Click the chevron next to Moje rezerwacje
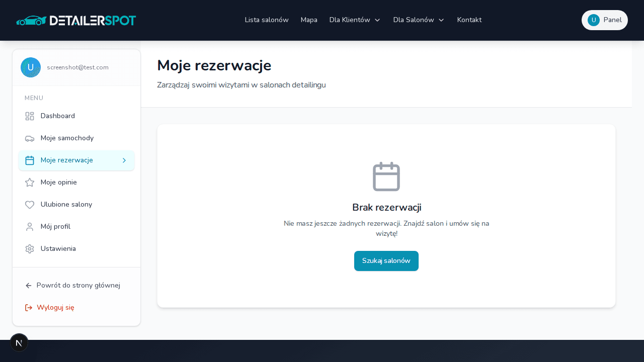The height and width of the screenshot is (362, 644). coord(124,160)
